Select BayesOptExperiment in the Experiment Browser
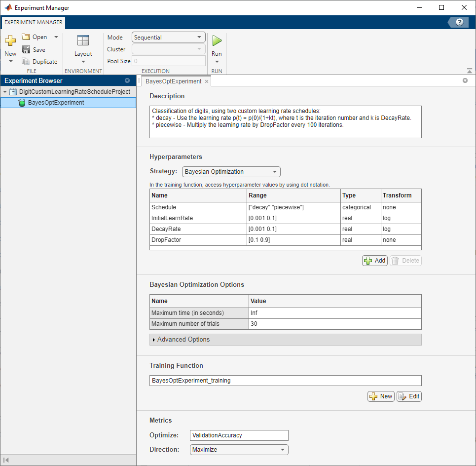 point(56,103)
